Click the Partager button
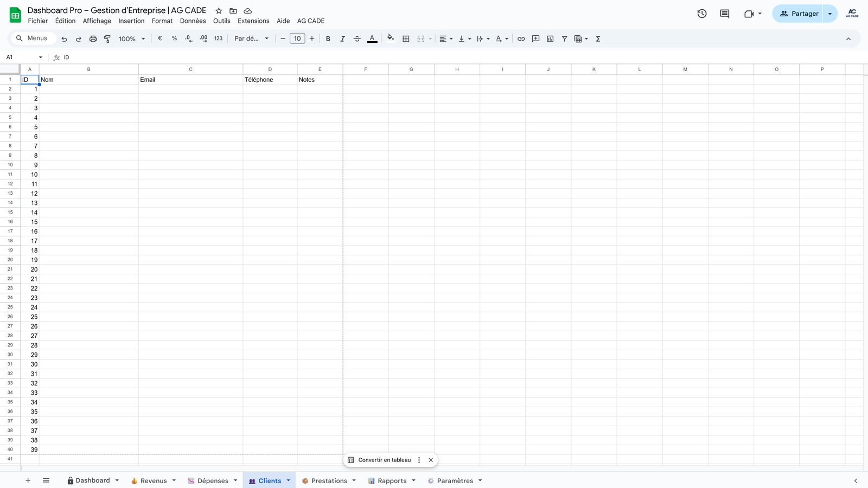The image size is (868, 488). point(799,14)
